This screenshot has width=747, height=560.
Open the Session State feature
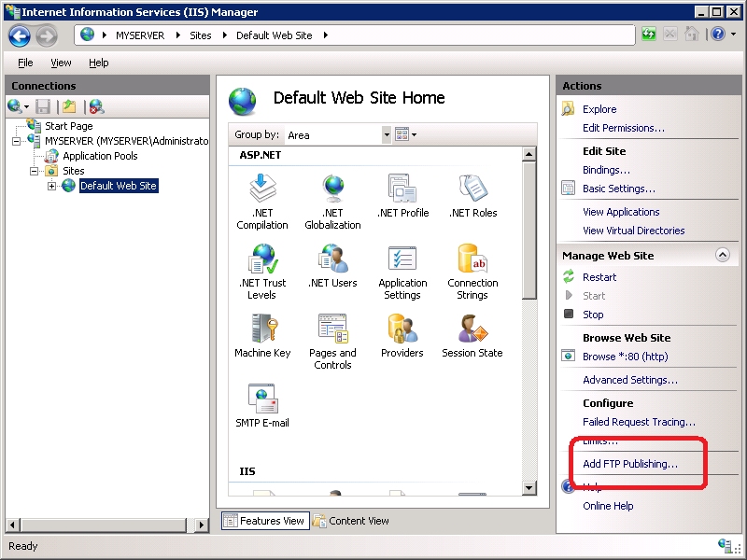472,336
